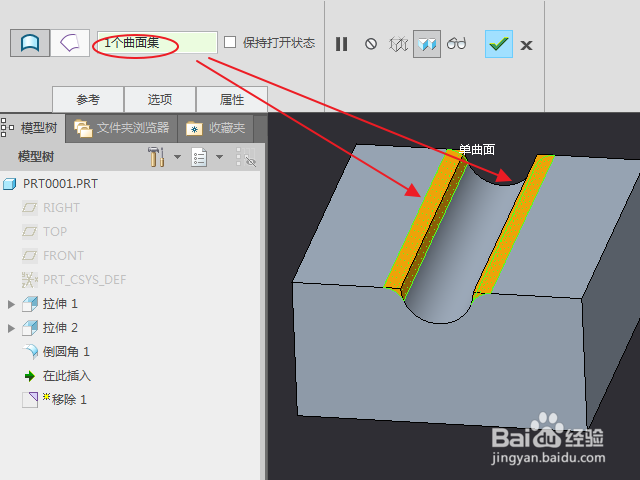Cancel feature with the X button

pos(527,45)
